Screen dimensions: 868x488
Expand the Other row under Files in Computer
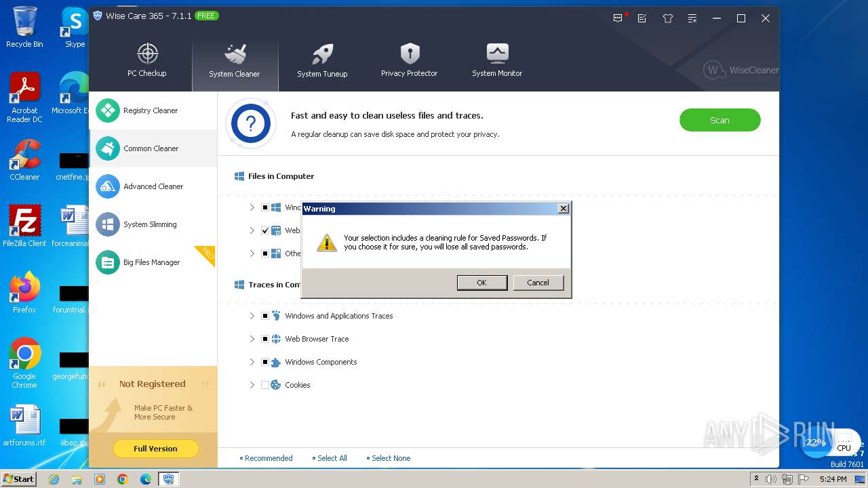252,253
